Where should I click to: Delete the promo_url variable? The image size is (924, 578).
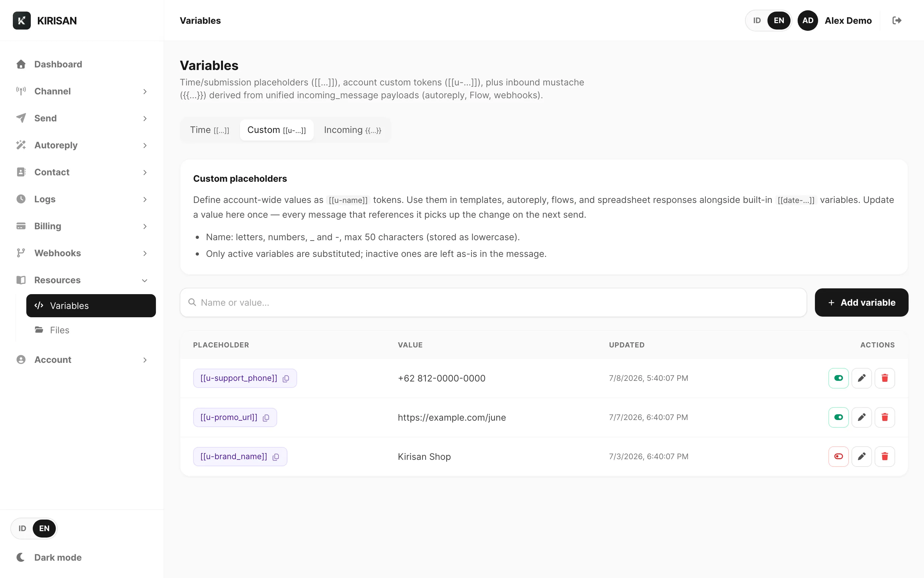885,417
